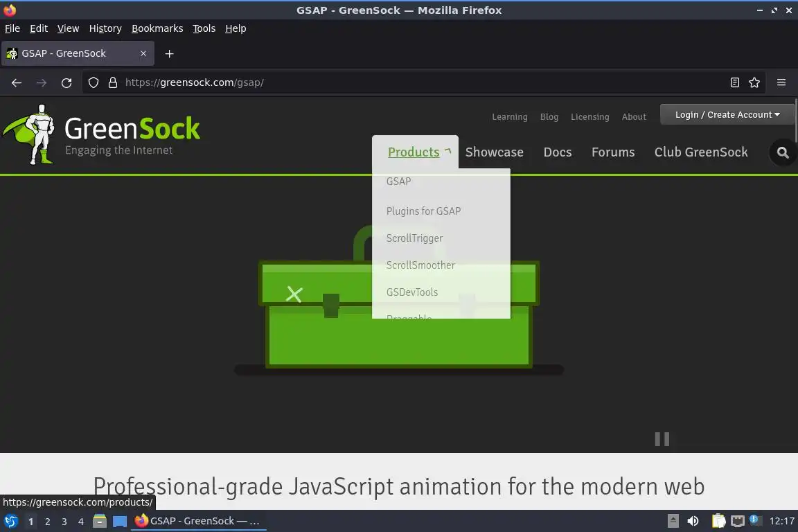Open the taskbar start menu icon
The width and height of the screenshot is (798, 532).
(10, 522)
